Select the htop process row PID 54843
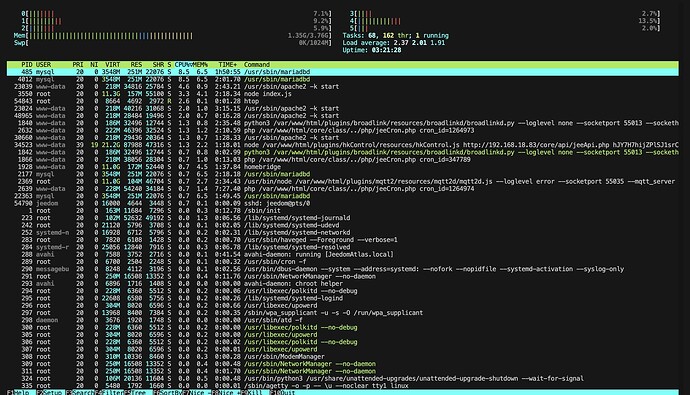The height and width of the screenshot is (395, 690). pos(342,101)
